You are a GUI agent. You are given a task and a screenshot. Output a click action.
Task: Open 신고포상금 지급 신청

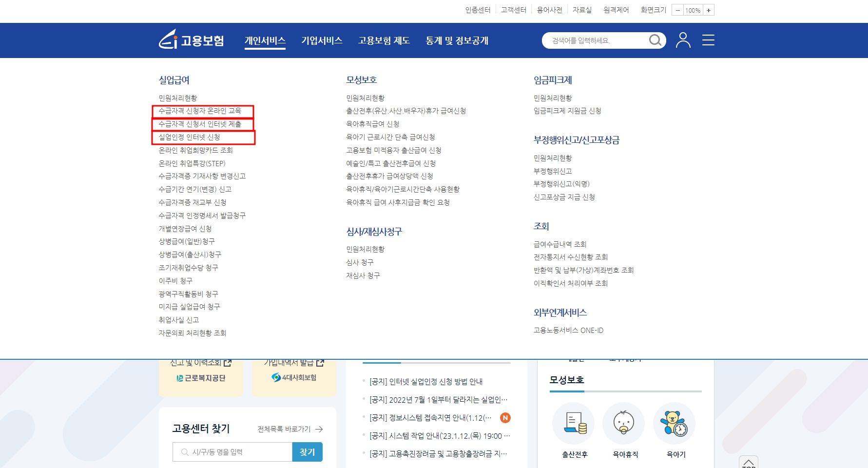[564, 197]
